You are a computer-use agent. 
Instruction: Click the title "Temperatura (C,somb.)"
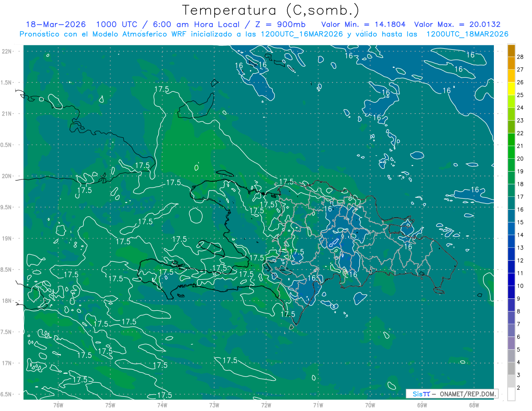click(271, 10)
